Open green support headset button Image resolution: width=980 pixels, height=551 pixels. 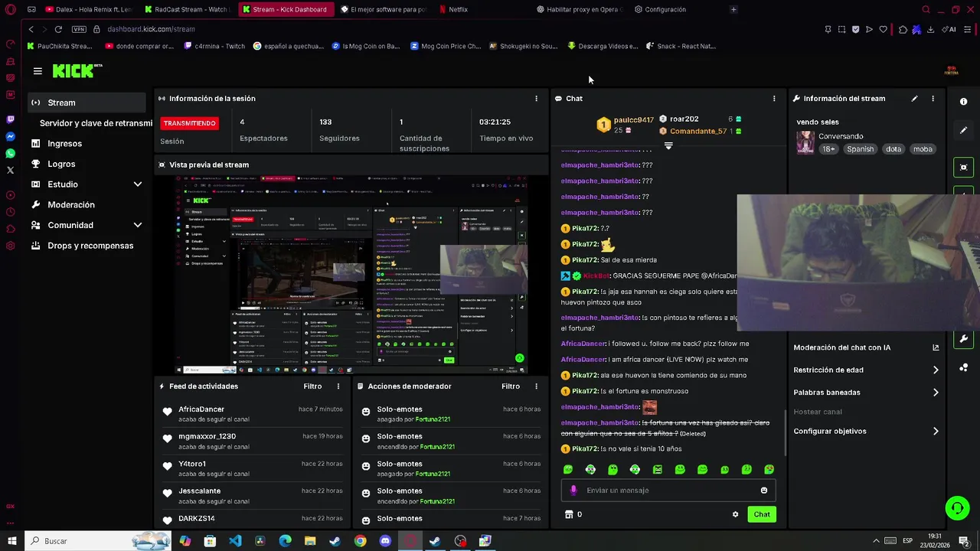[956, 507]
